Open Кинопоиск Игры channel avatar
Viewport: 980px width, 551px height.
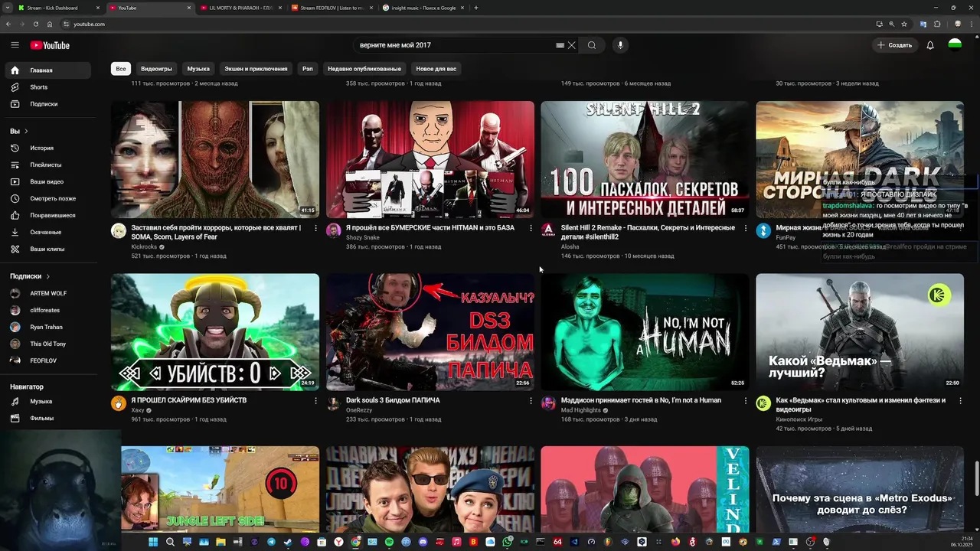(x=763, y=403)
